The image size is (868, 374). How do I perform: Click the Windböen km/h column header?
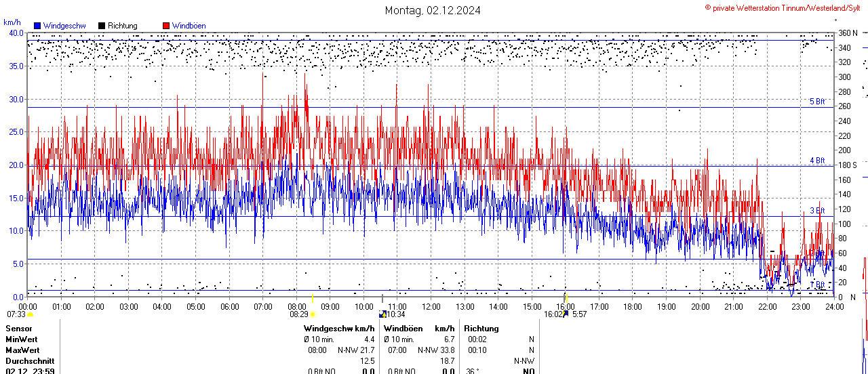click(x=419, y=328)
